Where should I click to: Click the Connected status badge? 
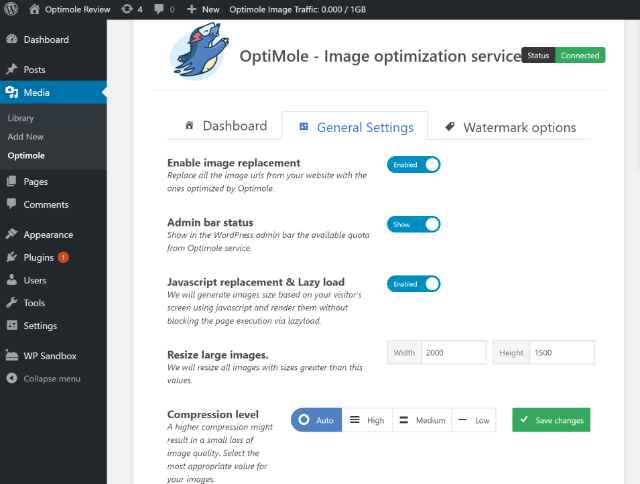pos(580,55)
